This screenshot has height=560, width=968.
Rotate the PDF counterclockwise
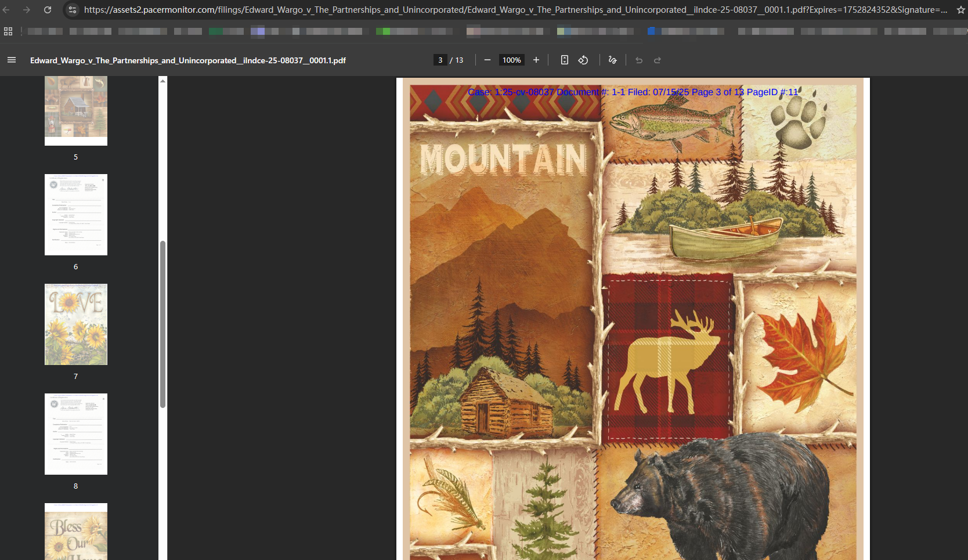tap(583, 60)
